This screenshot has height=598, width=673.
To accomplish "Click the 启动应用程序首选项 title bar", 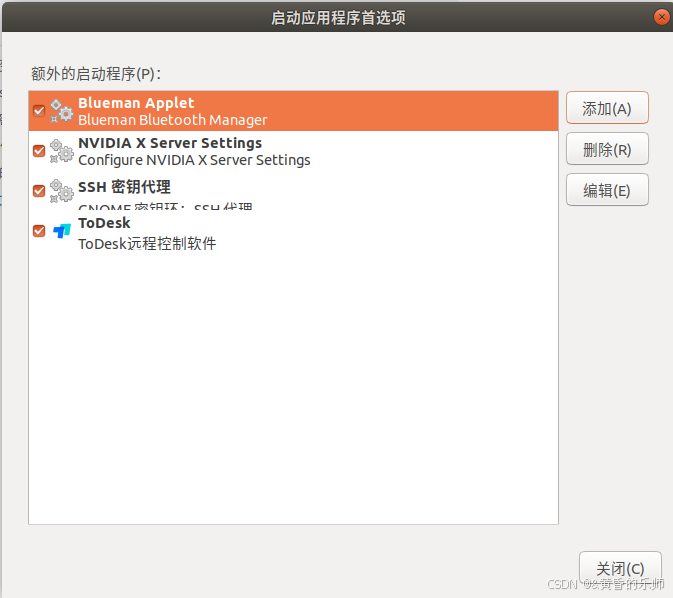I will click(338, 18).
